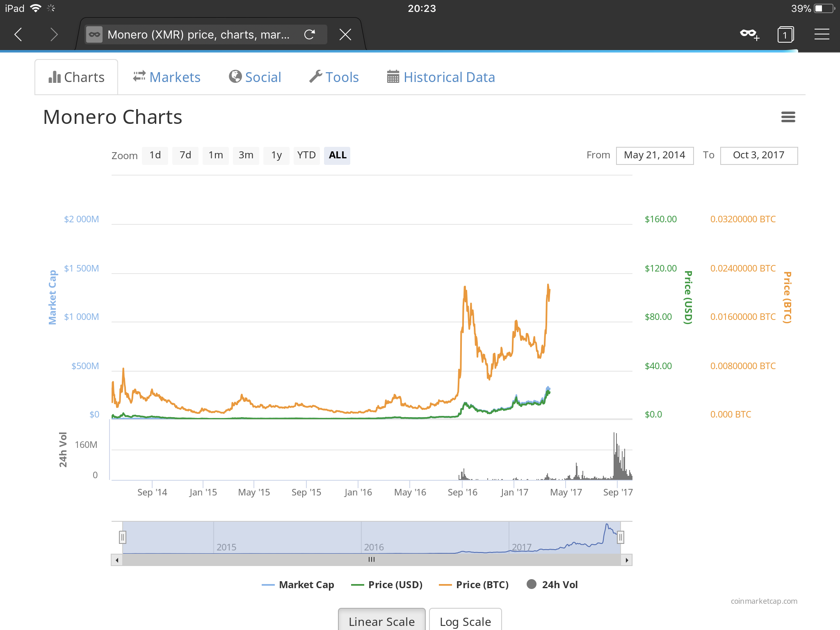Open new private tab mask icon
Viewport: 840px width, 630px height.
[x=749, y=34]
